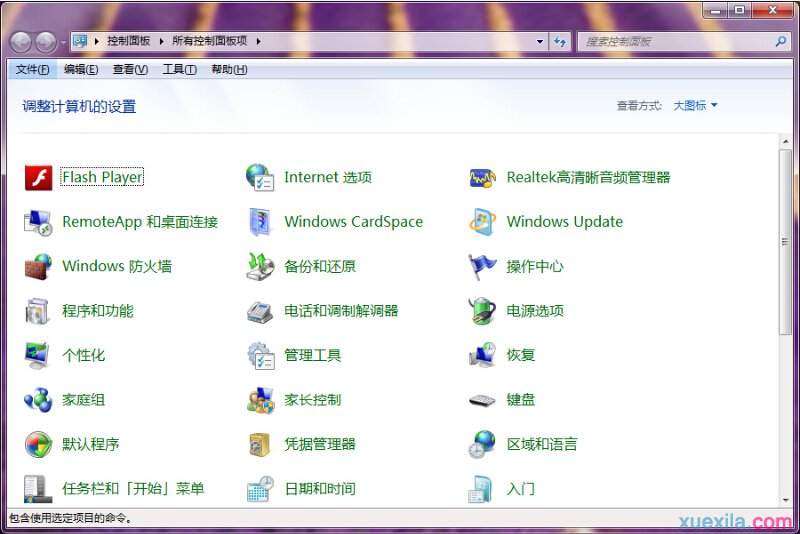Open the 区域和语言 globe icon
Image resolution: width=800 pixels, height=534 pixels.
(x=482, y=444)
